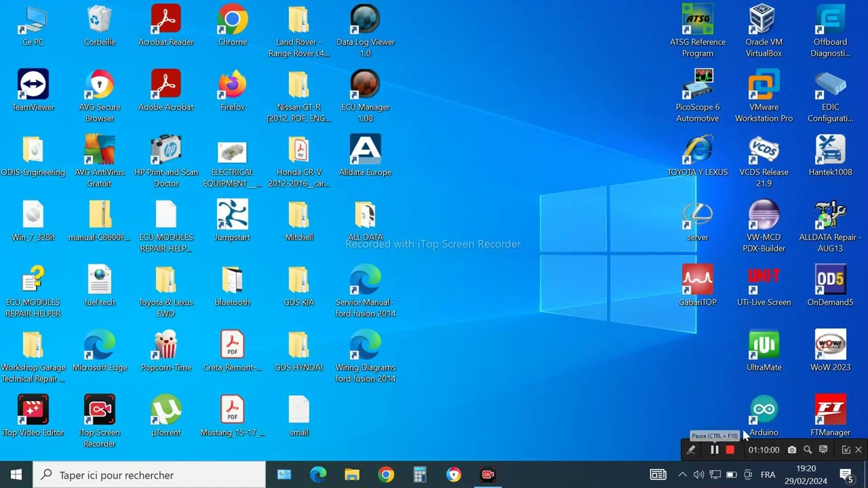Select the server desktop shortcut
The height and width of the screenshot is (488, 868).
(698, 221)
